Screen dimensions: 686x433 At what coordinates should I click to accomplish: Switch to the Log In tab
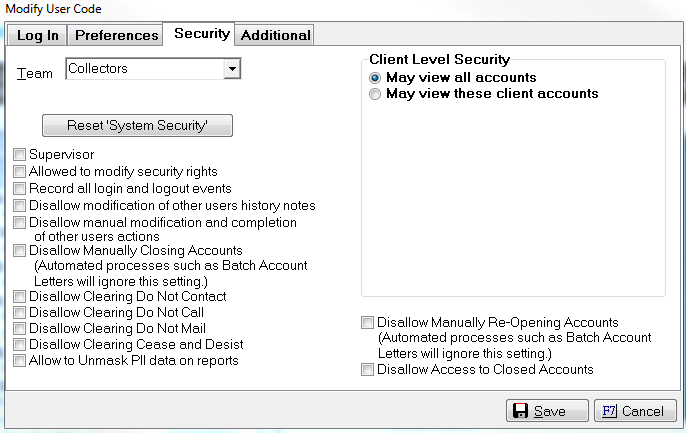click(38, 35)
